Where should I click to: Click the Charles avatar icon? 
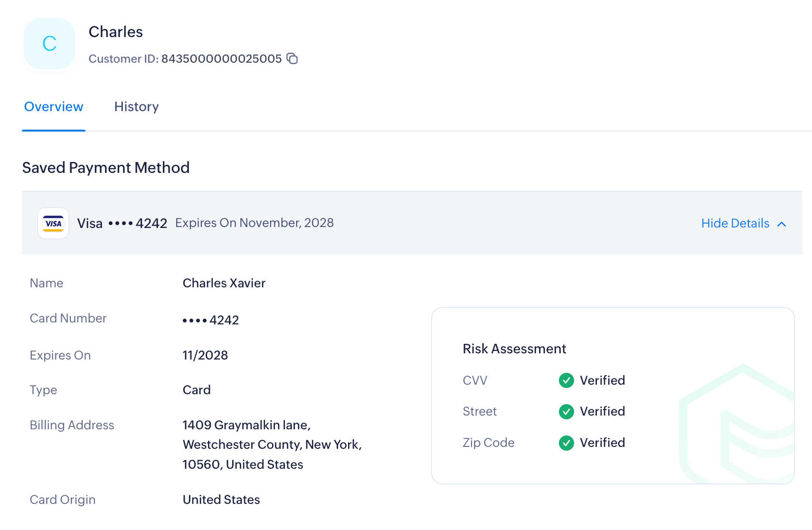click(x=49, y=44)
